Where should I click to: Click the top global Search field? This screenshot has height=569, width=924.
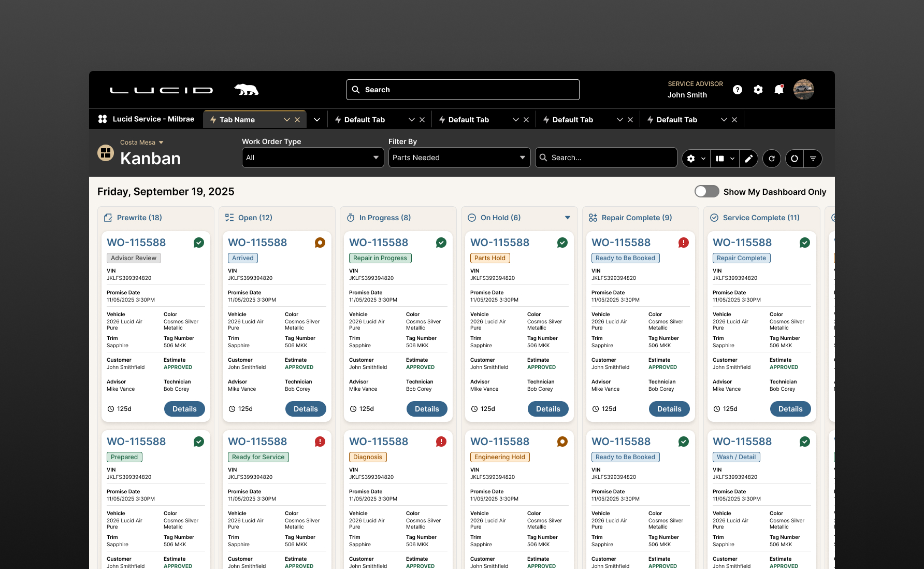(x=463, y=90)
